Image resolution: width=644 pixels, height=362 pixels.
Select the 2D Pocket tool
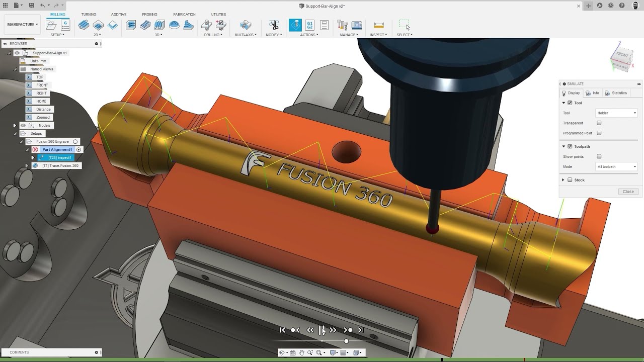[x=98, y=25]
